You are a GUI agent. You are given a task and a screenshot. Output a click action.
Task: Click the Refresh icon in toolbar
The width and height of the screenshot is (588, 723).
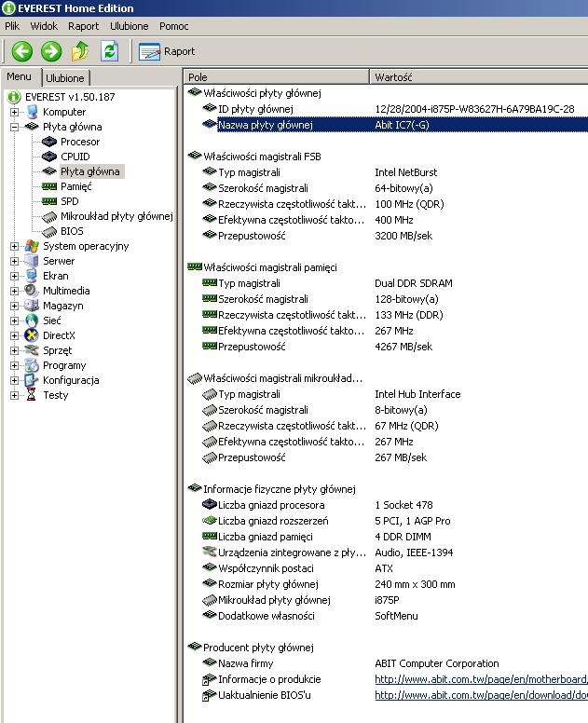click(x=110, y=50)
